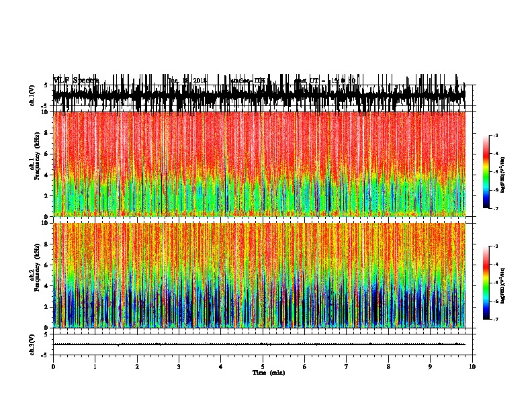Viewport: 532px width, 411px height.
Task: Click time-axis tick label "10" at the end
Action: coord(472,367)
